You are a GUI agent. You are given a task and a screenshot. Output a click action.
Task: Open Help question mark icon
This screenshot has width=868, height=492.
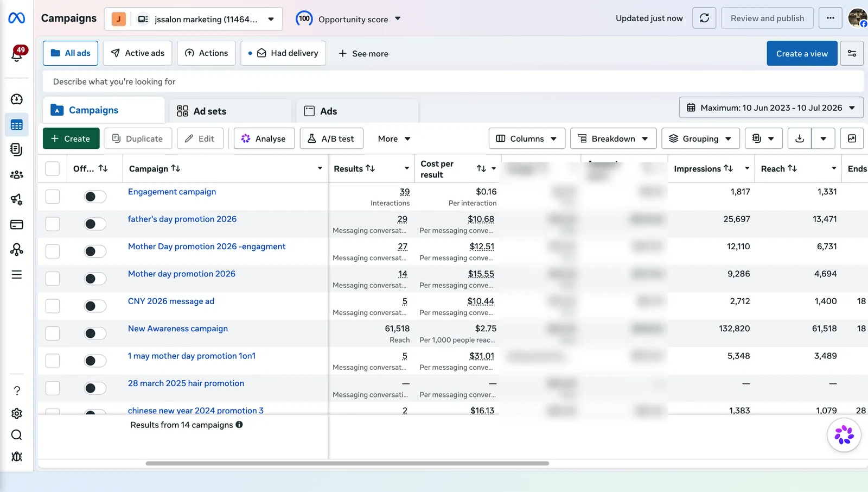pos(17,391)
